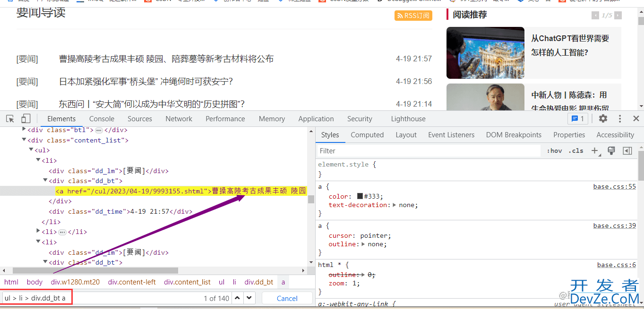Expand the div class="btl" node

click(24, 130)
